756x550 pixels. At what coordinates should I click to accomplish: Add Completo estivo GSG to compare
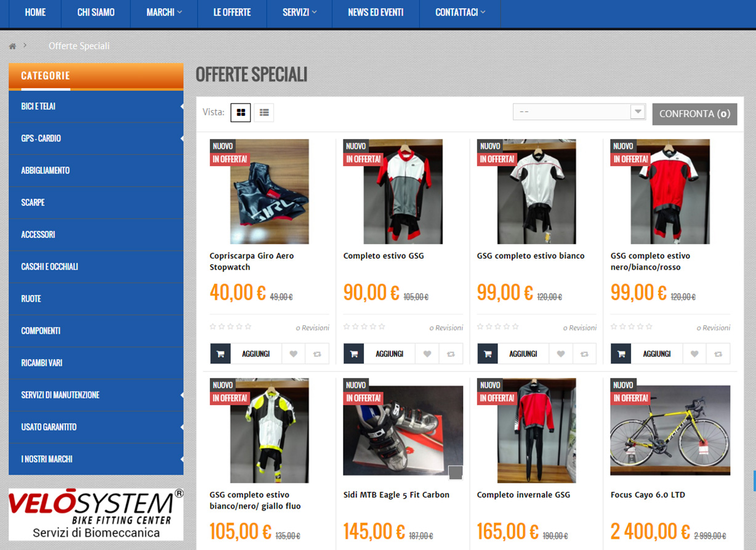[x=451, y=354]
